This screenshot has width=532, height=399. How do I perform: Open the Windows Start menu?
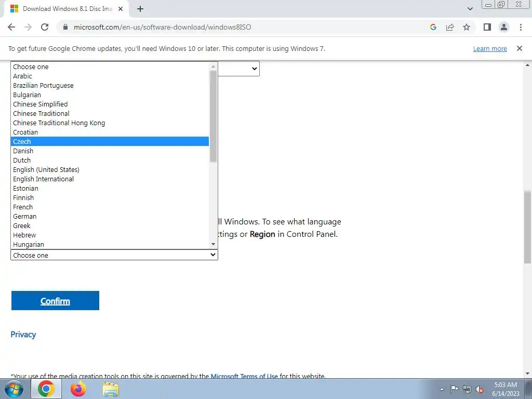tap(14, 389)
